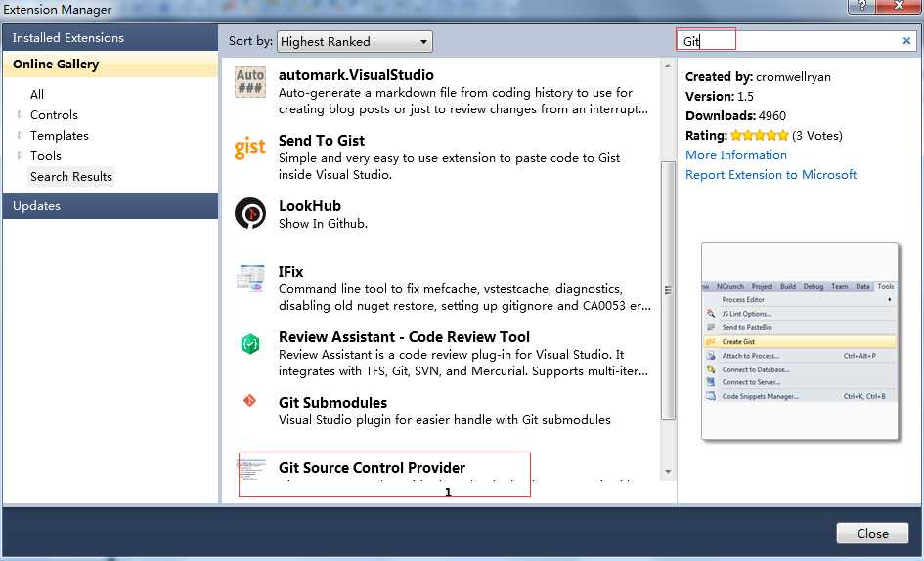Expand the Controls category

tap(20, 114)
